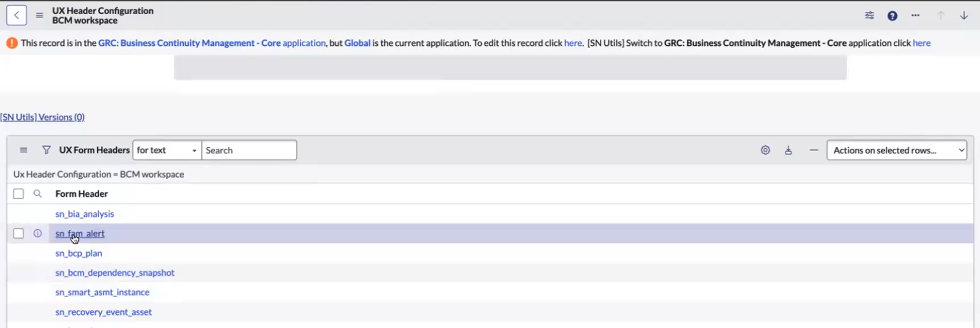Open the sn_fam_alert form header link
980x328 pixels.
click(80, 233)
